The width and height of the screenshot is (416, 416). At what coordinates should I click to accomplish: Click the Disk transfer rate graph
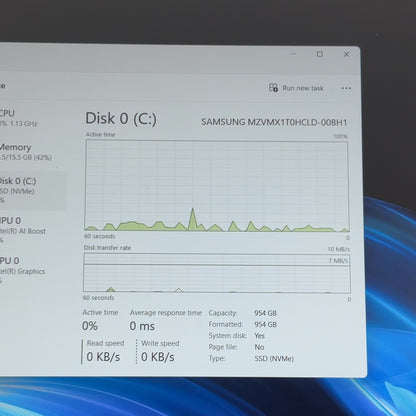[217, 273]
